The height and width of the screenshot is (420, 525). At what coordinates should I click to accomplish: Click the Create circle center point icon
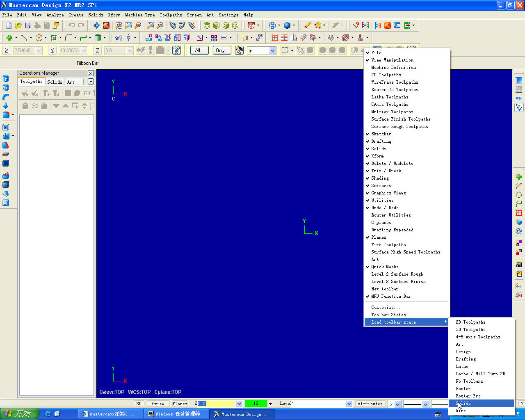tap(39, 38)
